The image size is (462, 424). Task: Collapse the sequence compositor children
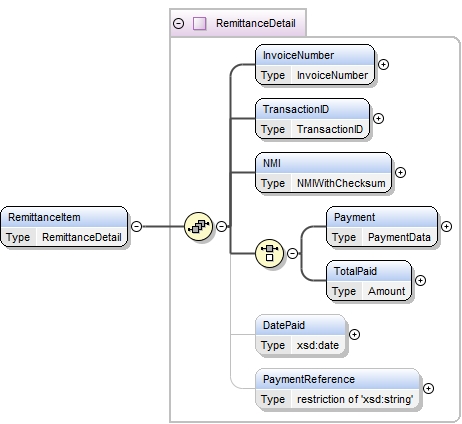222,226
